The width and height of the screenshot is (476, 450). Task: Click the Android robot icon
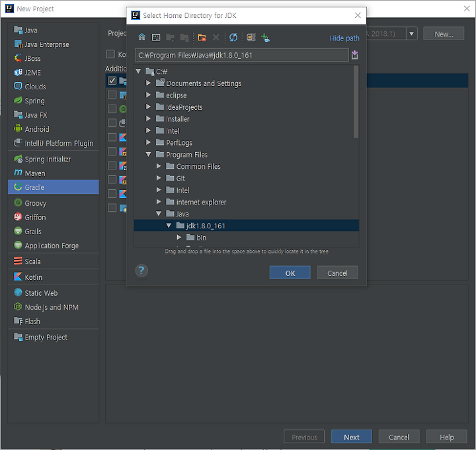click(18, 129)
